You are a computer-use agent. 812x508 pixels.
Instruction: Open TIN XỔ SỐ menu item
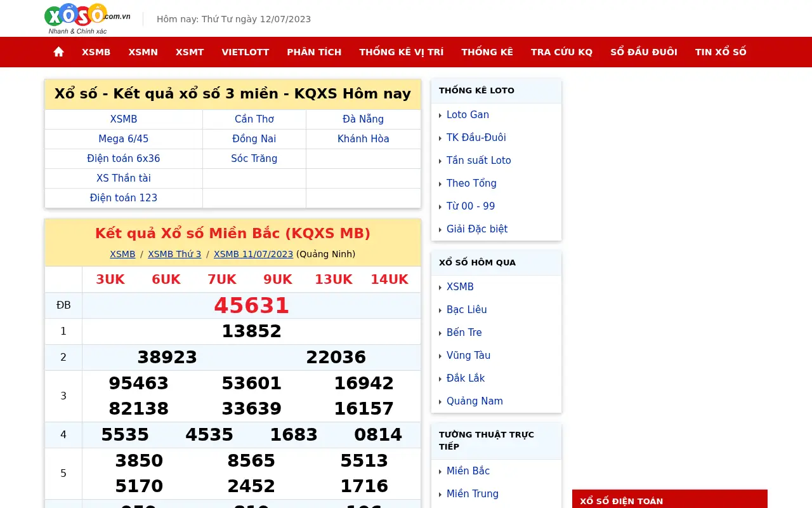pos(721,52)
